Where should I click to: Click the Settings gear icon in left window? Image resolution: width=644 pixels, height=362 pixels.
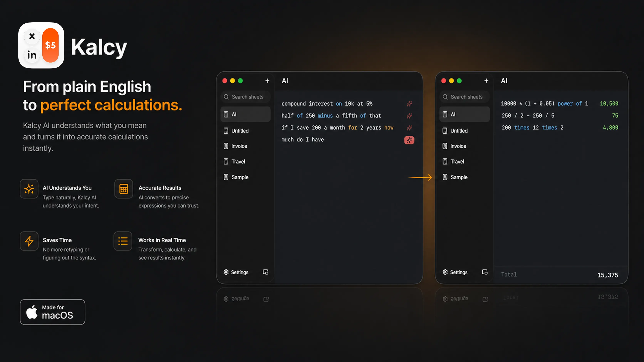coord(226,272)
